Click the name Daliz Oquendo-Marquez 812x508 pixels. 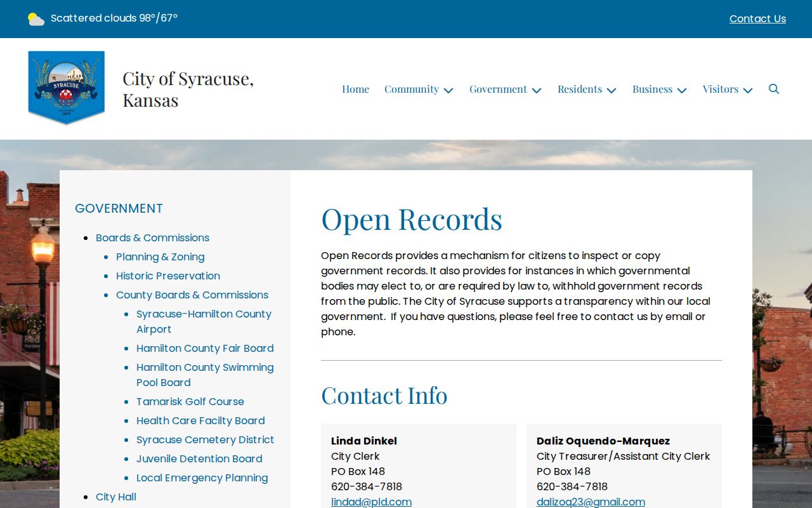[x=603, y=441]
